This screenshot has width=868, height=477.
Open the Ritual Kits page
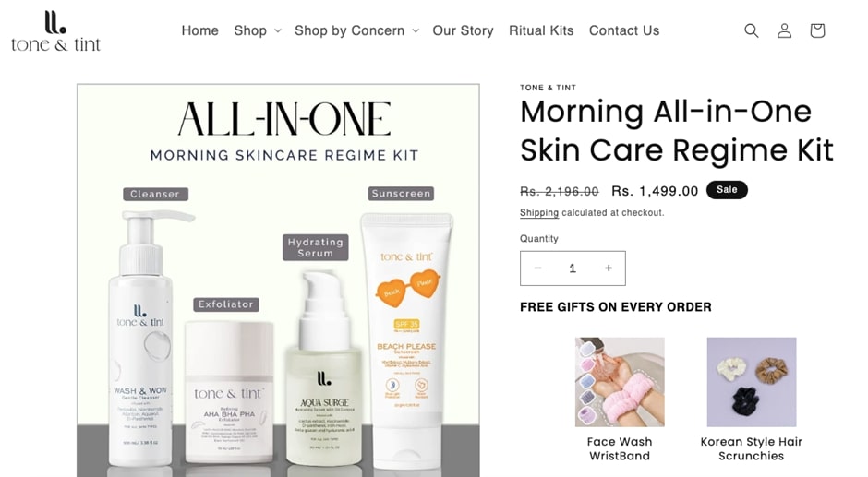tap(541, 30)
